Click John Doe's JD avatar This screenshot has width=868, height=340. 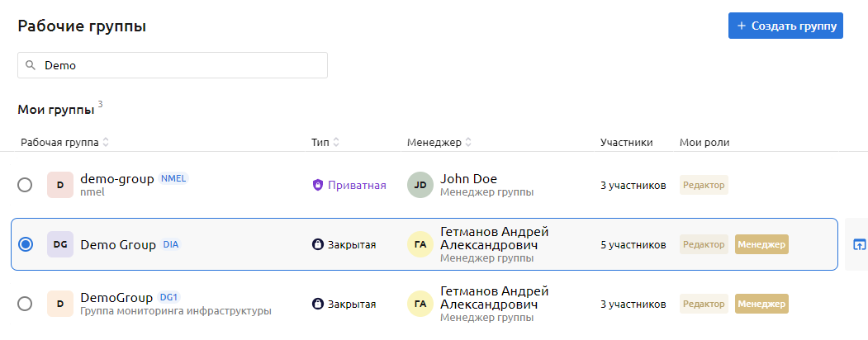point(420,185)
